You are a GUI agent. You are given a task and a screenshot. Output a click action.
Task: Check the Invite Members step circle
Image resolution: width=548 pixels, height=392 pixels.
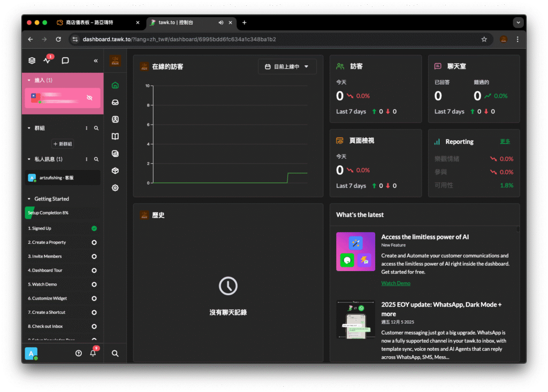[94, 256]
